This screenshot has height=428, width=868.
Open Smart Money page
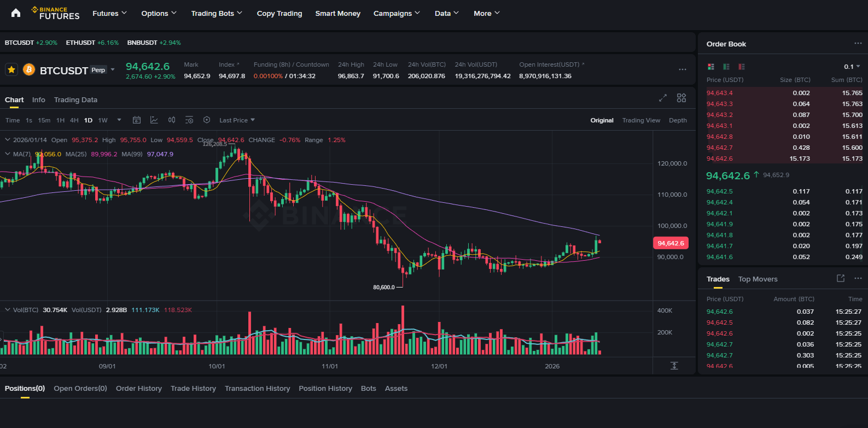pos(338,13)
